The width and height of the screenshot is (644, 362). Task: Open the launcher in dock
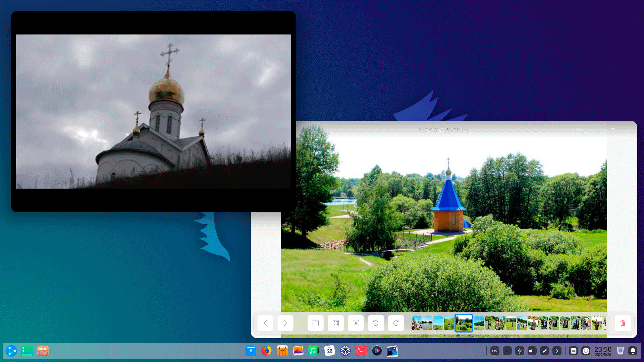11,351
